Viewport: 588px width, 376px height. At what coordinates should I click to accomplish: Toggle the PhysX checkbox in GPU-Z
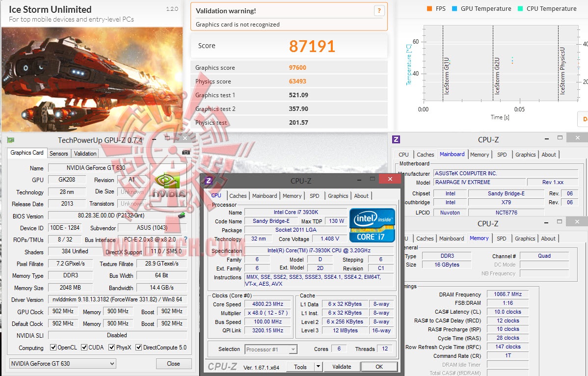(112, 348)
